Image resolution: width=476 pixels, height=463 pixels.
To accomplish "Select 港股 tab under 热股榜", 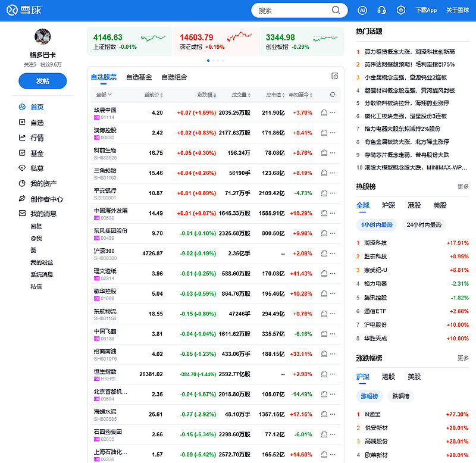I will [x=414, y=205].
